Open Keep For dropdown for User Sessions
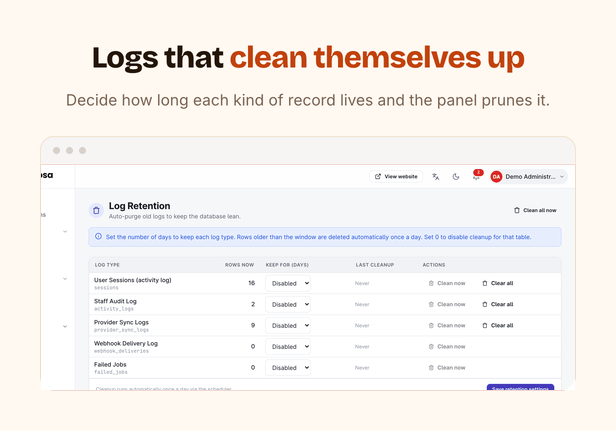This screenshot has width=616, height=431. pos(288,283)
